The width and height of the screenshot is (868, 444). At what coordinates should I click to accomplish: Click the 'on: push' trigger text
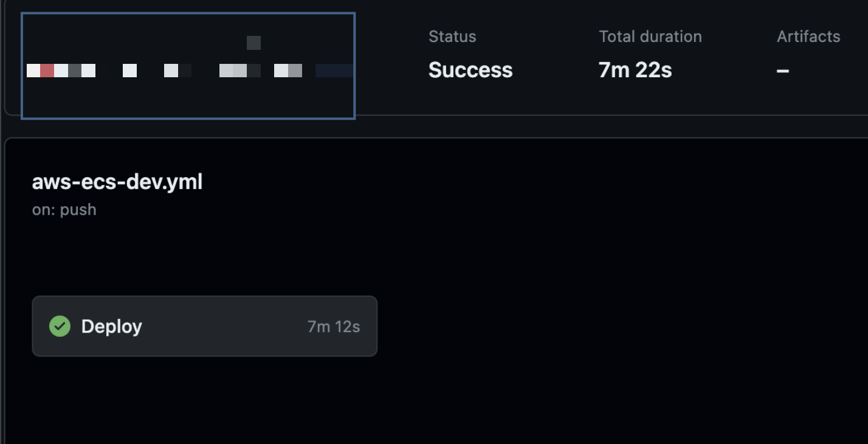point(64,210)
